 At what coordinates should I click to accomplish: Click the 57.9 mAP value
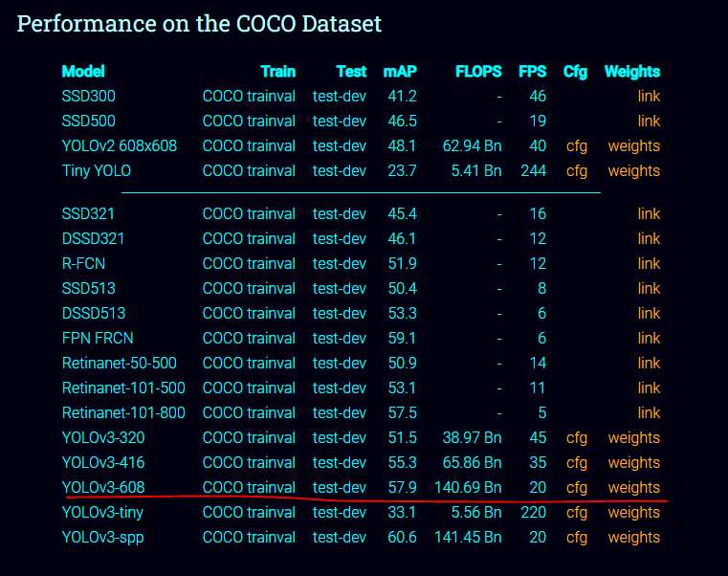point(402,488)
